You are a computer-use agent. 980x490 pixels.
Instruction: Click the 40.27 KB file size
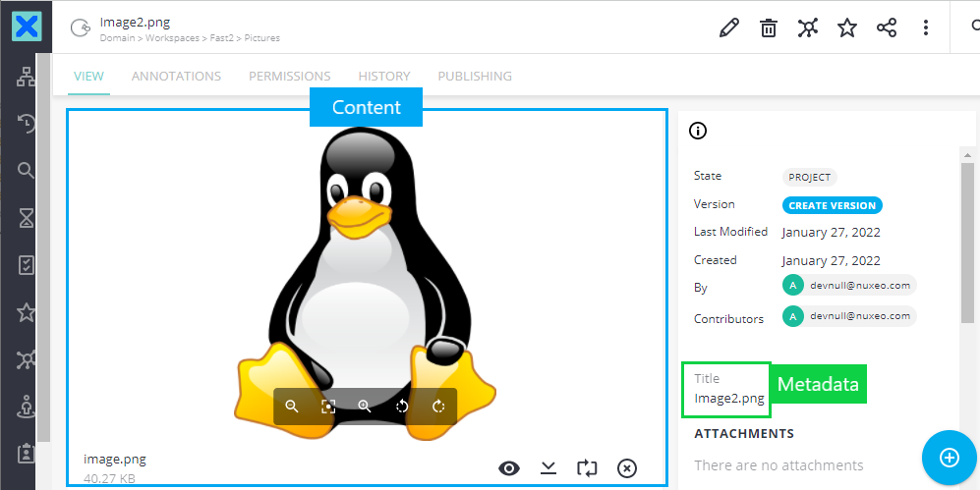[109, 479]
